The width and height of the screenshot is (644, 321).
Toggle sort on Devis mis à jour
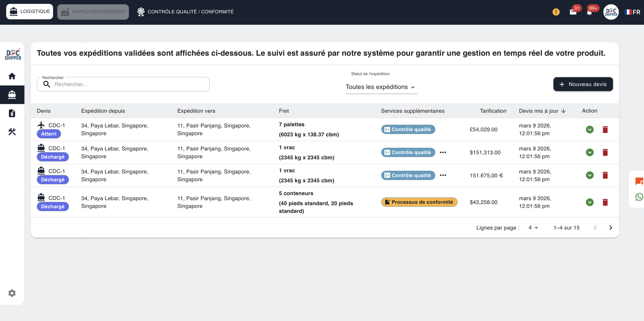pos(542,111)
